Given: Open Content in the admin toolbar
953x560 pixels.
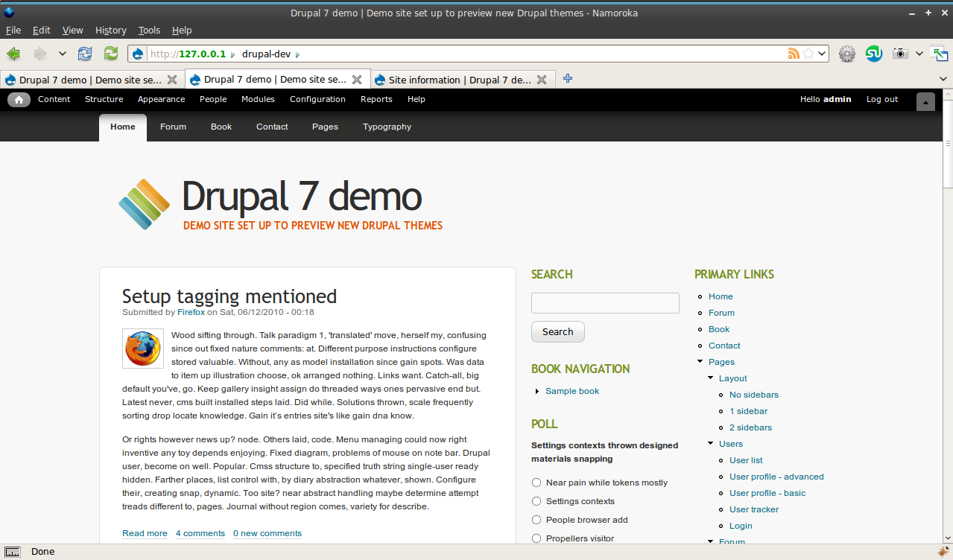Looking at the screenshot, I should click(54, 99).
